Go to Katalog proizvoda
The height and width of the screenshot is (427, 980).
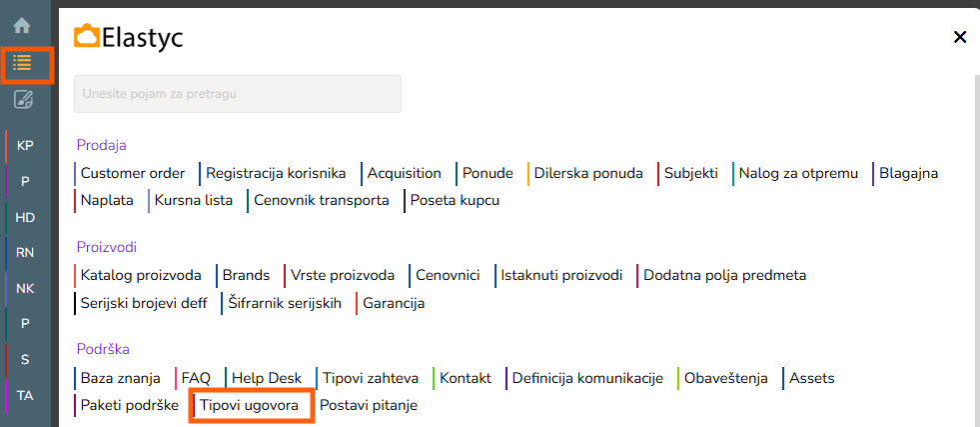click(x=141, y=275)
